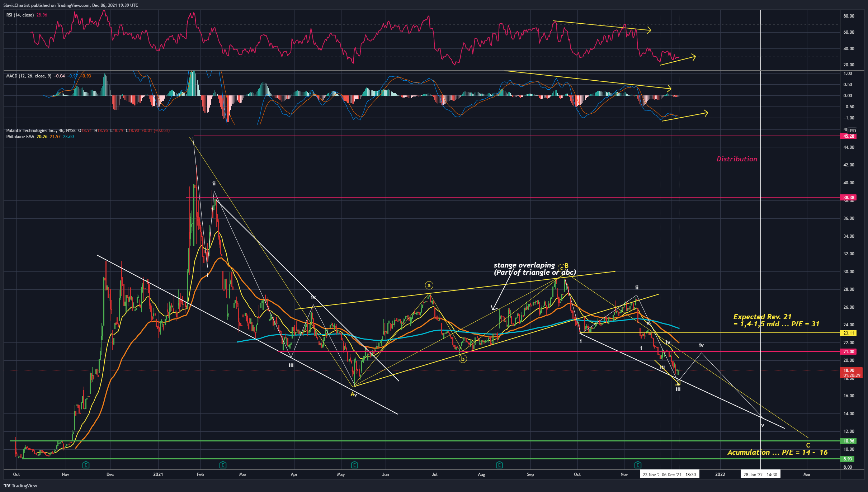
Task: Select the 'Distribution' text annotation
Action: point(737,159)
